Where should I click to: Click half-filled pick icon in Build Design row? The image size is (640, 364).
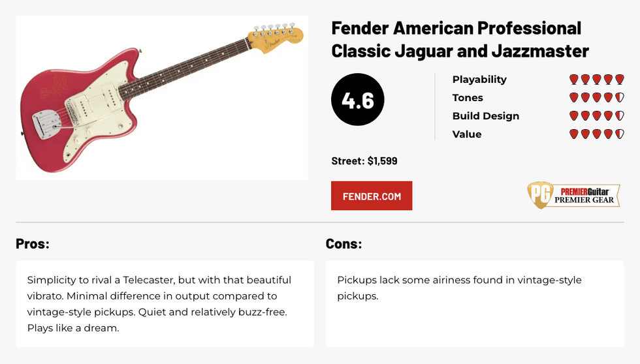(619, 116)
